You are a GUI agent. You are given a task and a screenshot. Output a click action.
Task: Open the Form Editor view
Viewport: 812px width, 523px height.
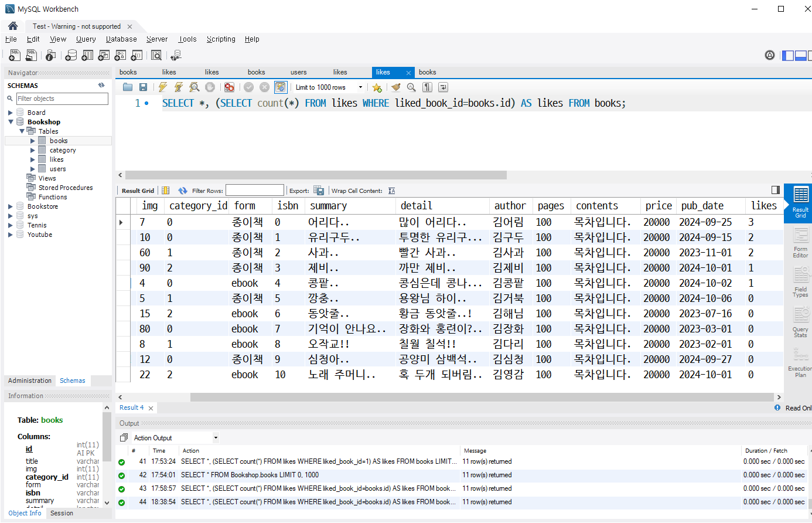point(800,243)
